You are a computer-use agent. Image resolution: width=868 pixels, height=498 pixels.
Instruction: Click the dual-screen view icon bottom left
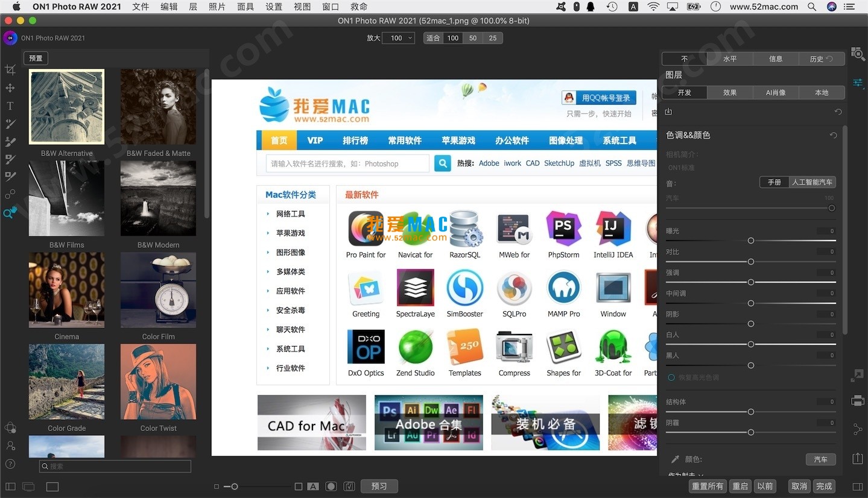coord(28,487)
